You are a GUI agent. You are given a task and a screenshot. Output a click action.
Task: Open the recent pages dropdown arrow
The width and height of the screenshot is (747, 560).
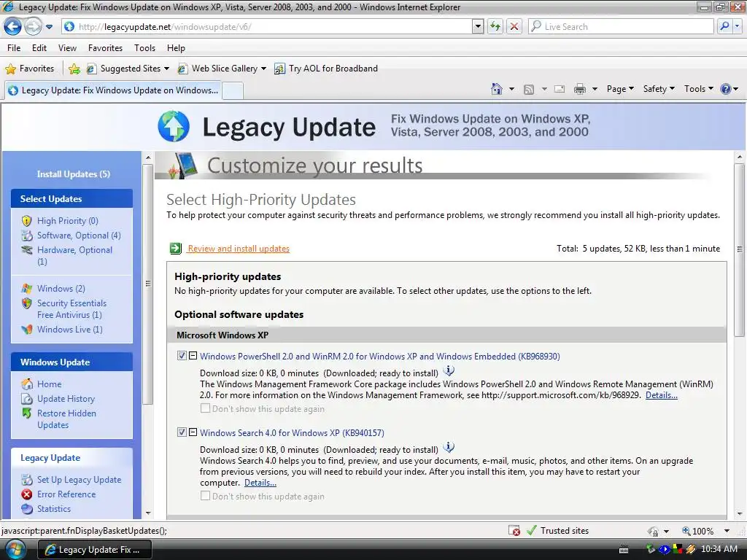coord(49,27)
